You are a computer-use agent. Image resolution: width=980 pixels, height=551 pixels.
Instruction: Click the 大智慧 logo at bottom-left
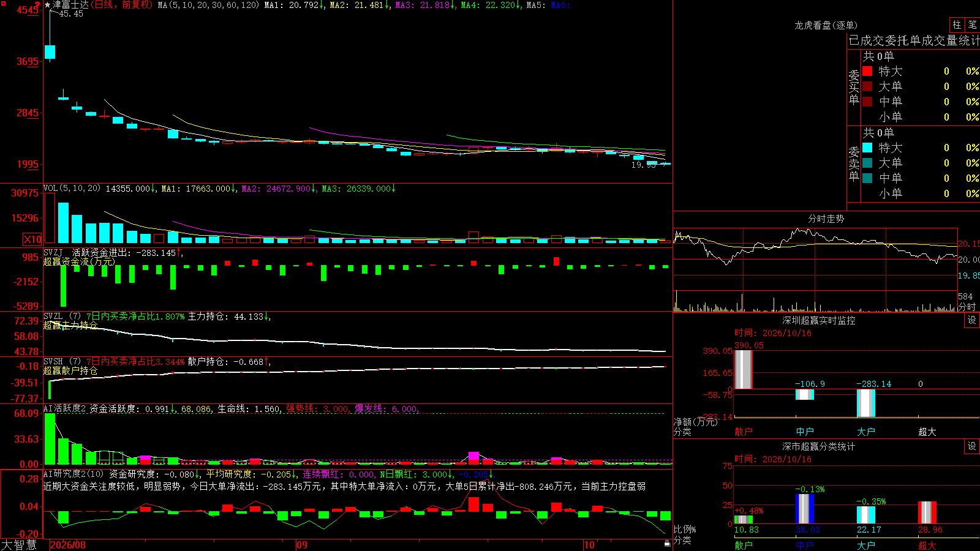tap(19, 545)
